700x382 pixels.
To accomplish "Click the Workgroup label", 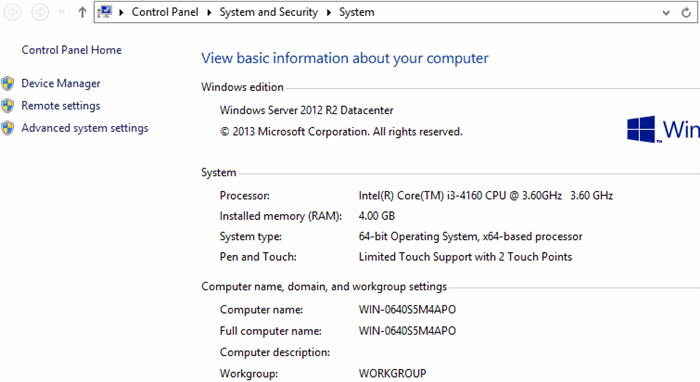I will pyautogui.click(x=249, y=373).
